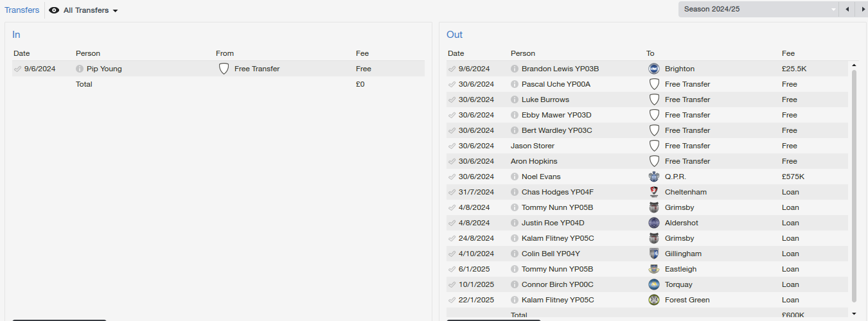Go to next season arrow

coord(863,9)
